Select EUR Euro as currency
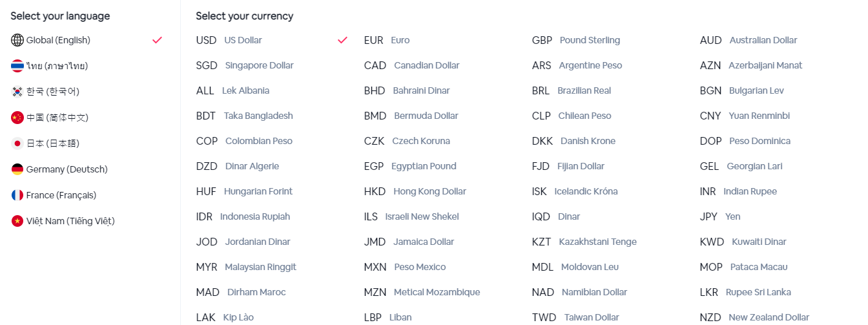The image size is (868, 325). 387,40
